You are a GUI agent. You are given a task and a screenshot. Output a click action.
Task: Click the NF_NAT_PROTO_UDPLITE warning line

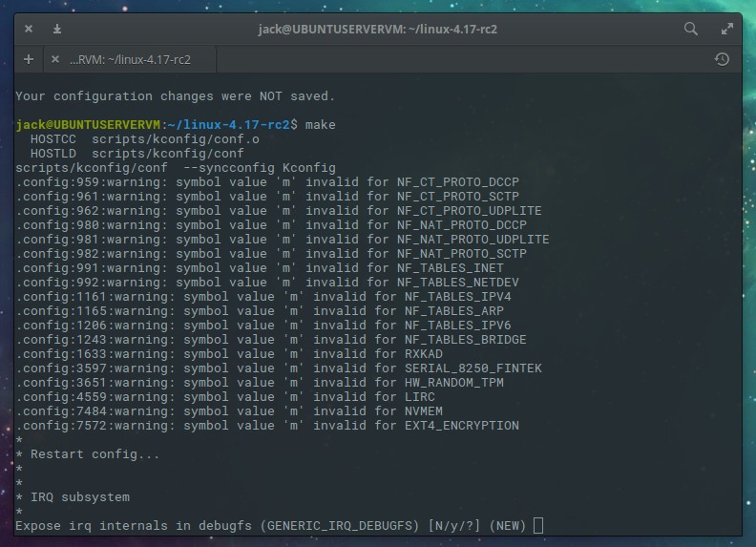[283, 240]
